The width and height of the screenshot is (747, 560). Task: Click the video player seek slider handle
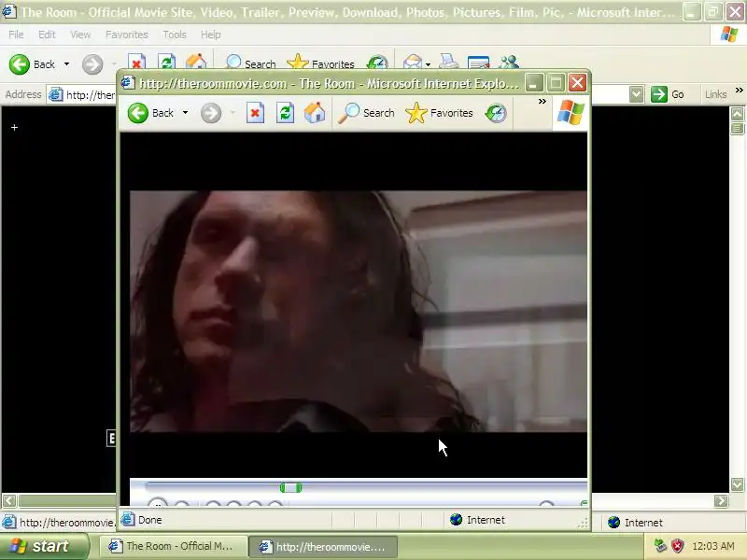tap(290, 487)
